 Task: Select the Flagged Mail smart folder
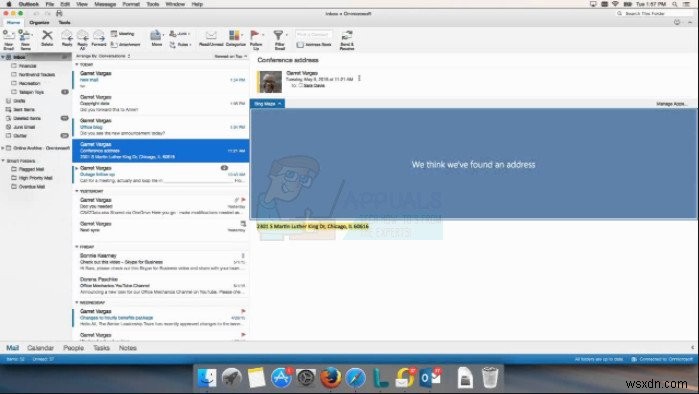point(31,169)
